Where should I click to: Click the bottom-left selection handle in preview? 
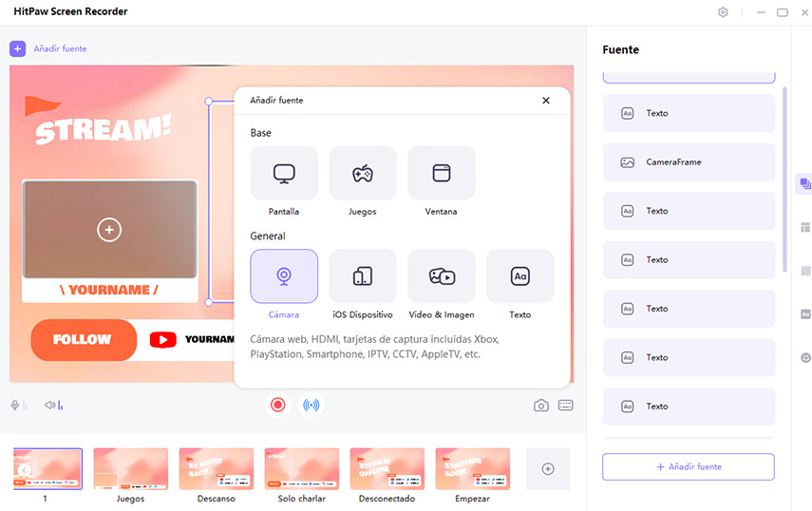pyautogui.click(x=209, y=302)
